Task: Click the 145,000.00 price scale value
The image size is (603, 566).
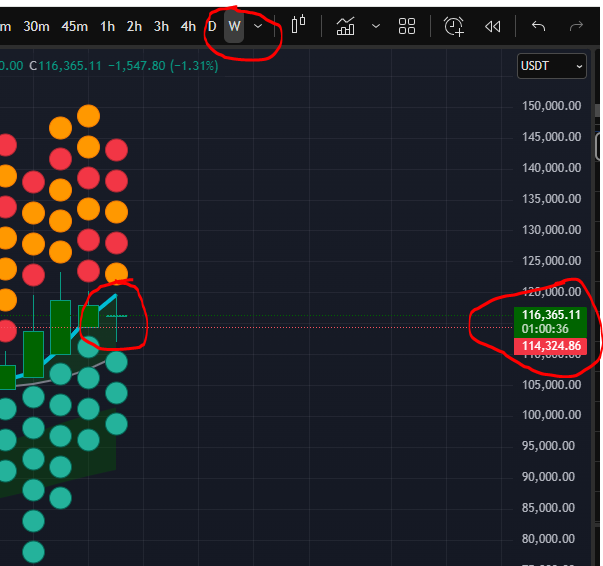Action: [551, 137]
